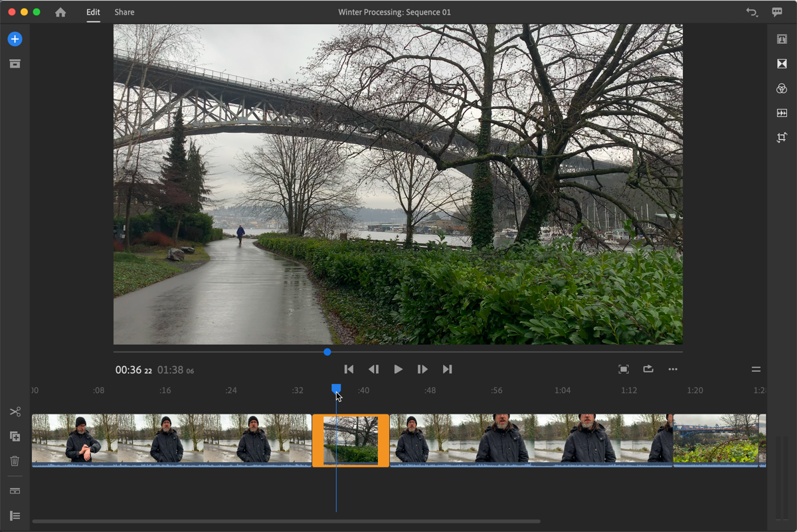Click the Undo arrow button
This screenshot has width=797, height=532.
coord(752,12)
